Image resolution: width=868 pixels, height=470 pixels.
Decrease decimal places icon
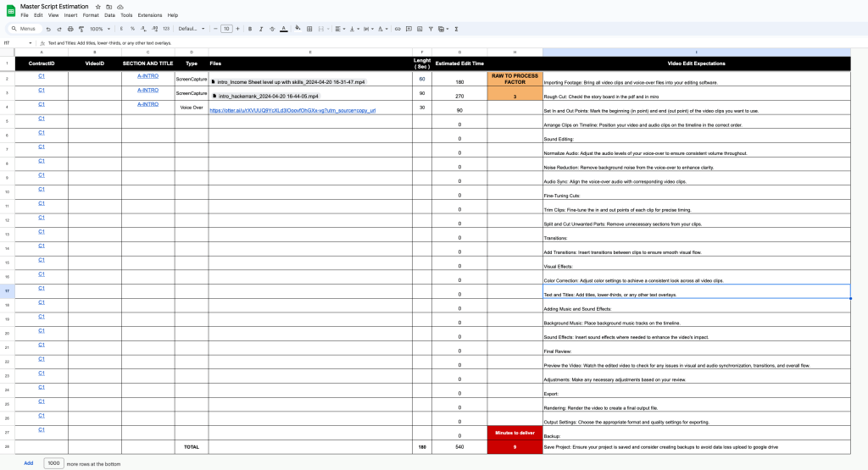click(143, 29)
